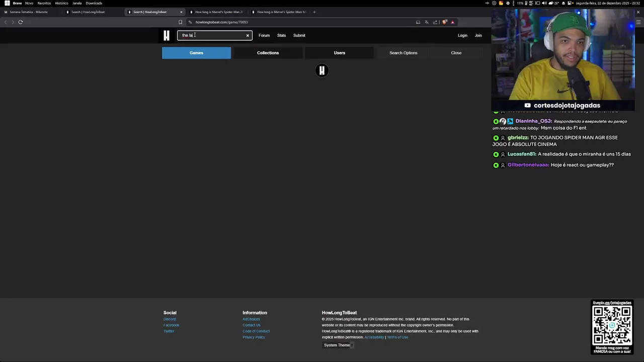
Task: Open the Code of Conduct footer link
Action: [256, 331]
